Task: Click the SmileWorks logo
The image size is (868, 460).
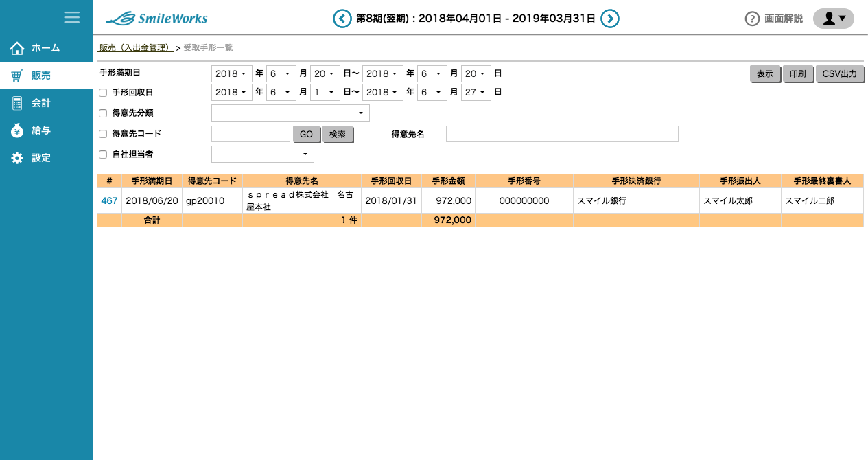Action: [x=157, y=19]
